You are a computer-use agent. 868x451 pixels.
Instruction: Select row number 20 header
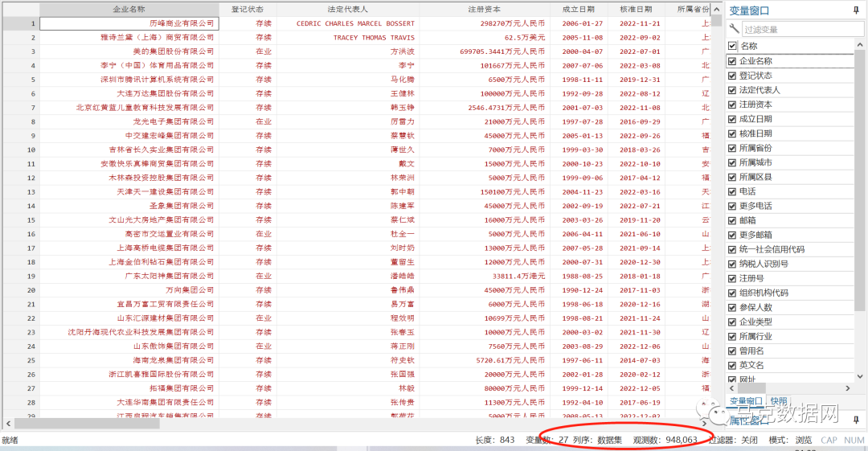[21, 289]
